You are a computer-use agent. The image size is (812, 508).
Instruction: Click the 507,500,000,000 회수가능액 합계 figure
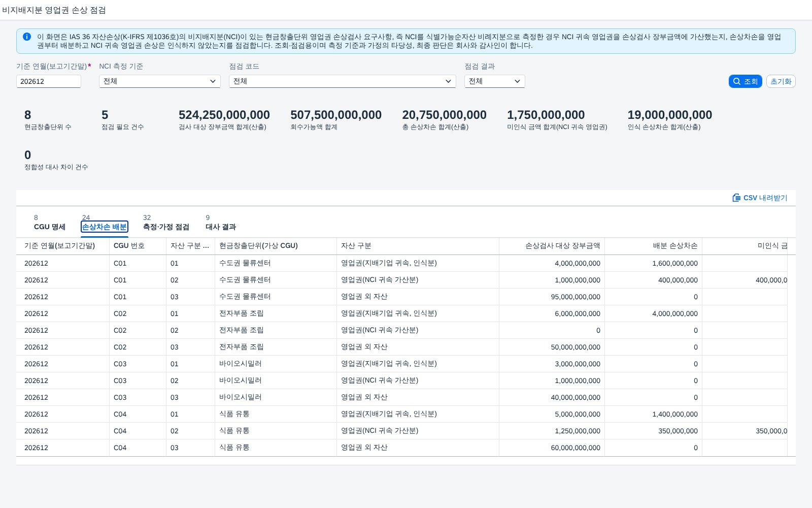(336, 115)
